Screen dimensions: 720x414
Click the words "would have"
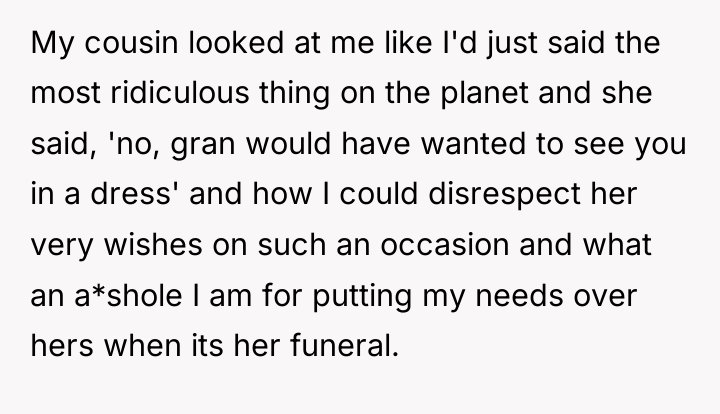tap(328, 144)
